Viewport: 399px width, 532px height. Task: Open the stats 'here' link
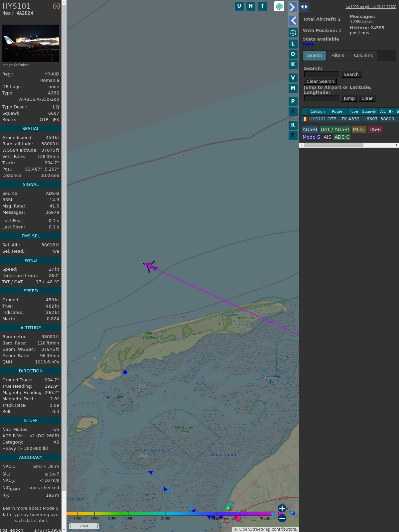[x=308, y=44]
